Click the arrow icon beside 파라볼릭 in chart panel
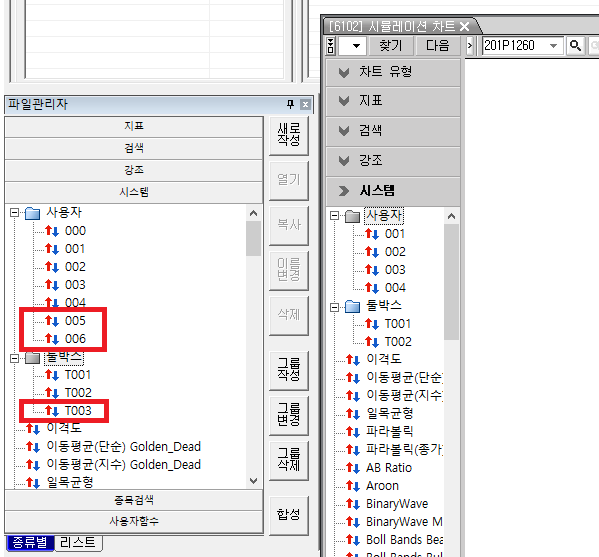This screenshot has width=599, height=557. click(x=353, y=431)
